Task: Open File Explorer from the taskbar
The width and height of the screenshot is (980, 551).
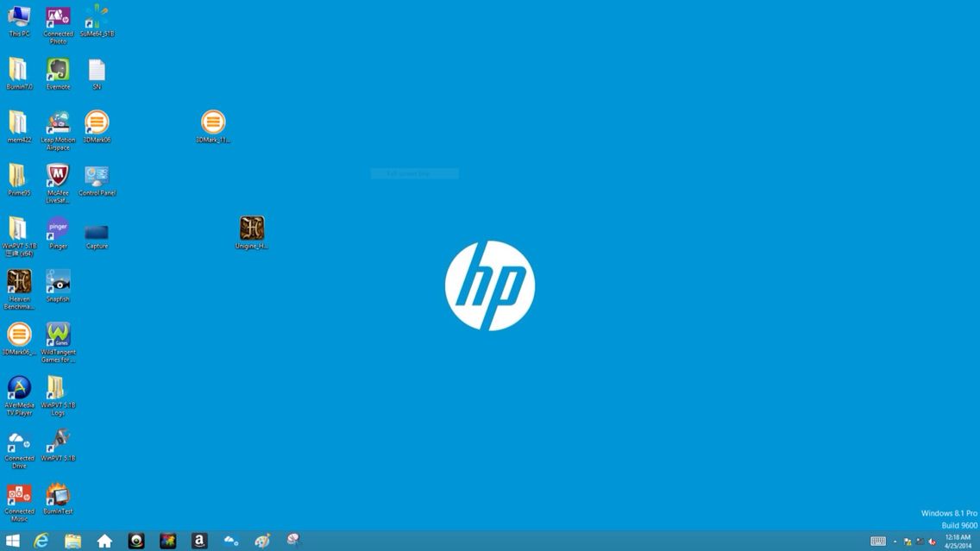Action: pyautogui.click(x=73, y=541)
